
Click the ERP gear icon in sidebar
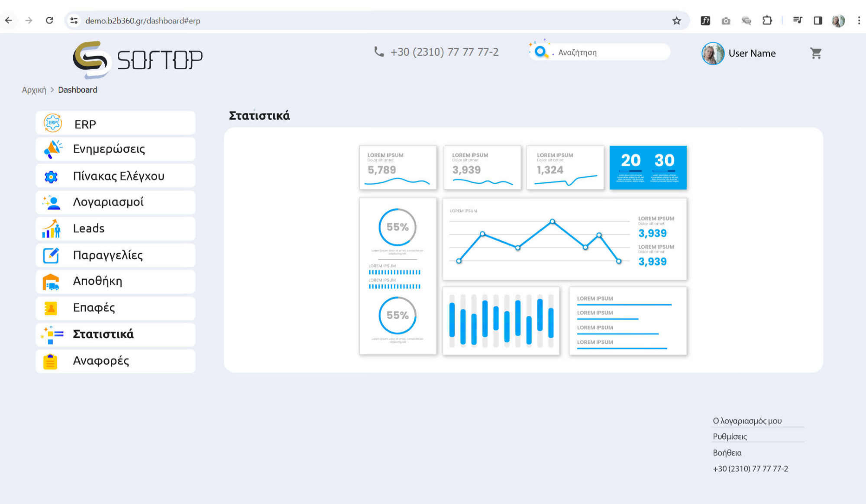[53, 123]
